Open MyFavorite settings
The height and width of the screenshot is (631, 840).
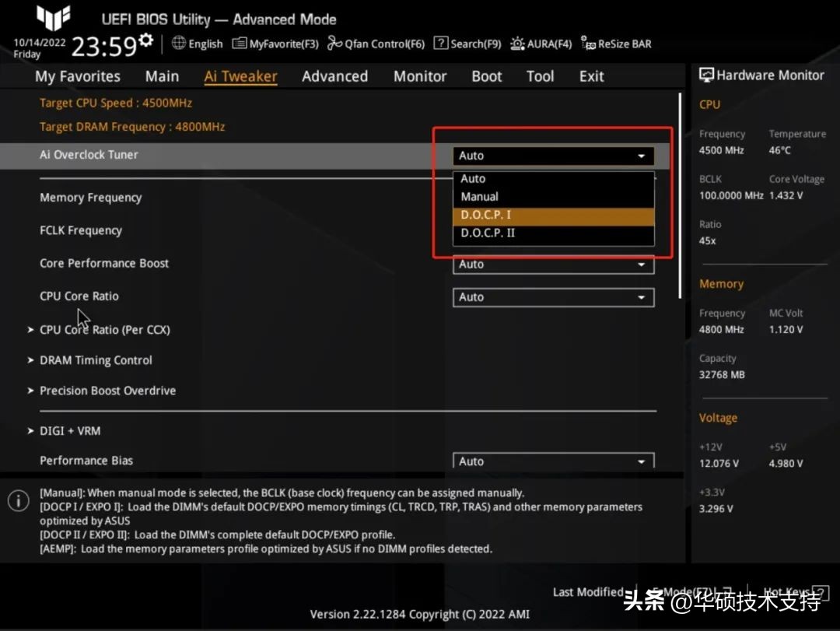[x=275, y=44]
